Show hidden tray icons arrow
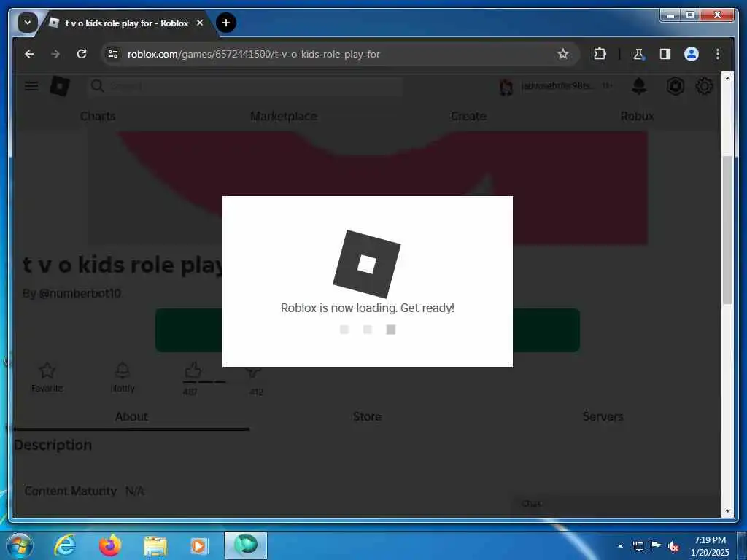747x560 pixels. 620,546
